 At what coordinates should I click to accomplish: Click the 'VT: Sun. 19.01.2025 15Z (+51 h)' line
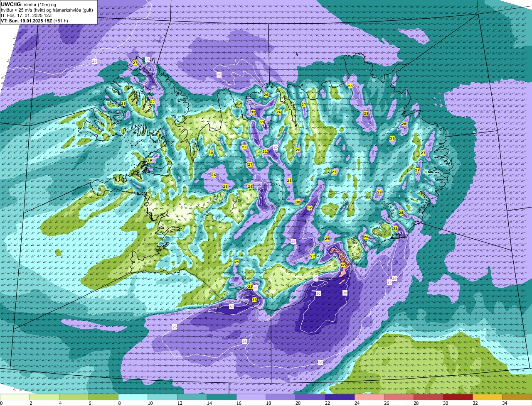(34, 21)
